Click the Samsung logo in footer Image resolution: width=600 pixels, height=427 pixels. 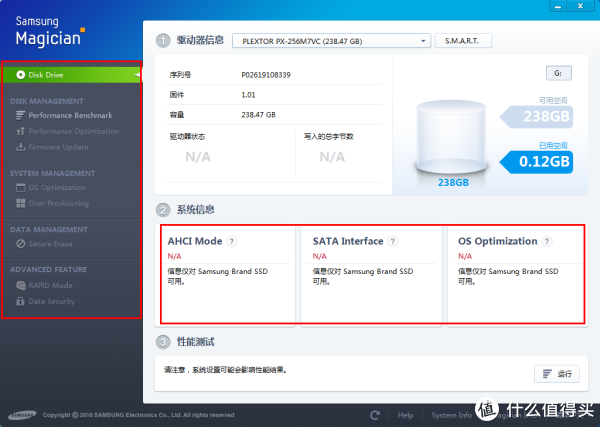point(22,415)
